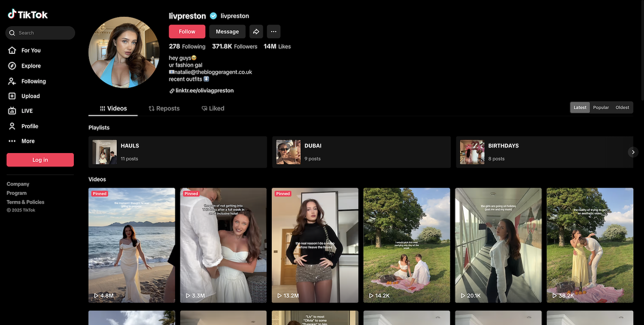644x325 pixels.
Task: Open the DUBAI playlist
Action: point(361,152)
